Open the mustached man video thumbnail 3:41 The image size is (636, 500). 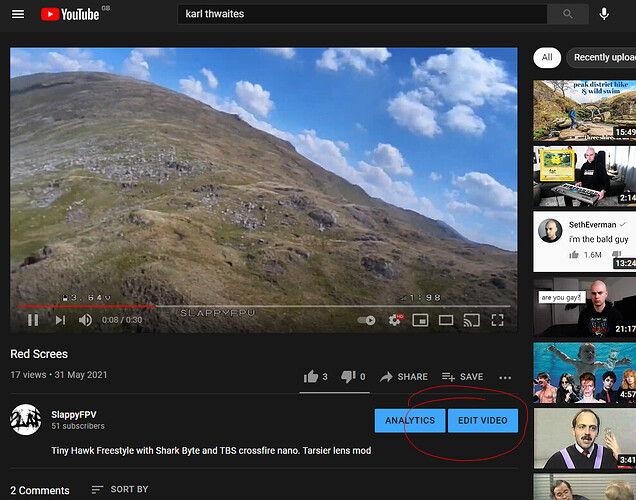pyautogui.click(x=584, y=438)
